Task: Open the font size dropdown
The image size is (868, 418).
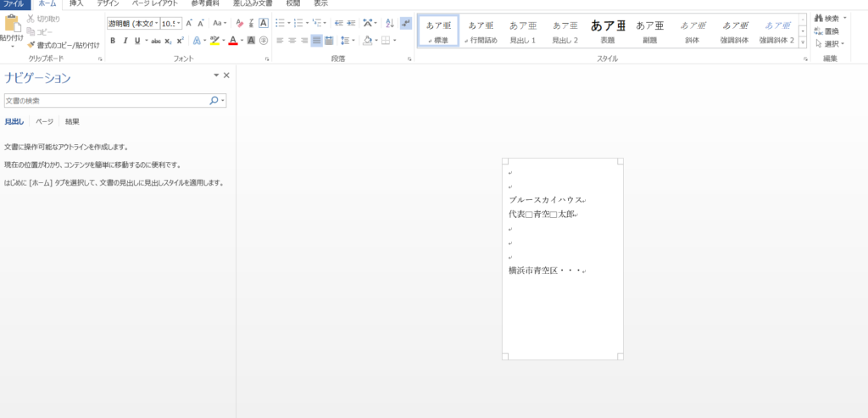Action: pyautogui.click(x=180, y=23)
